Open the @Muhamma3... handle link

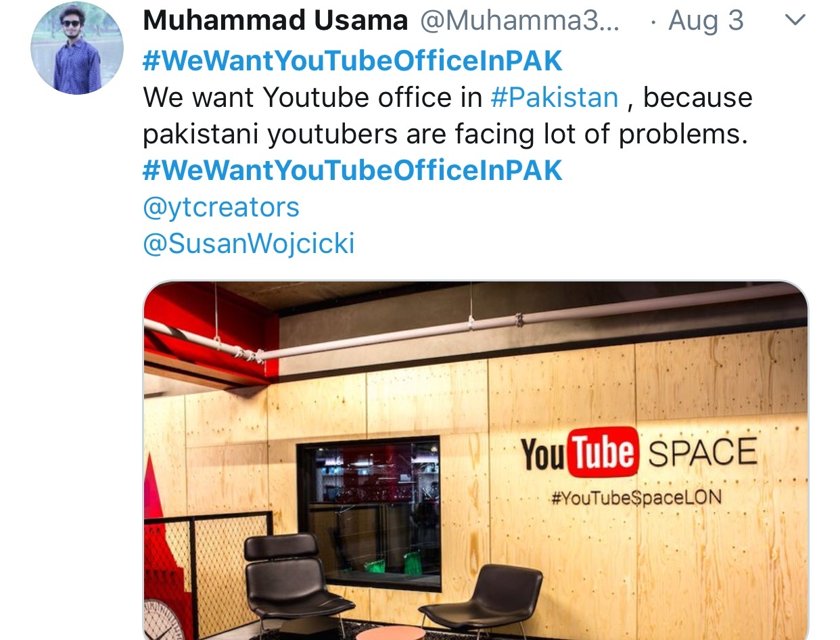519,20
